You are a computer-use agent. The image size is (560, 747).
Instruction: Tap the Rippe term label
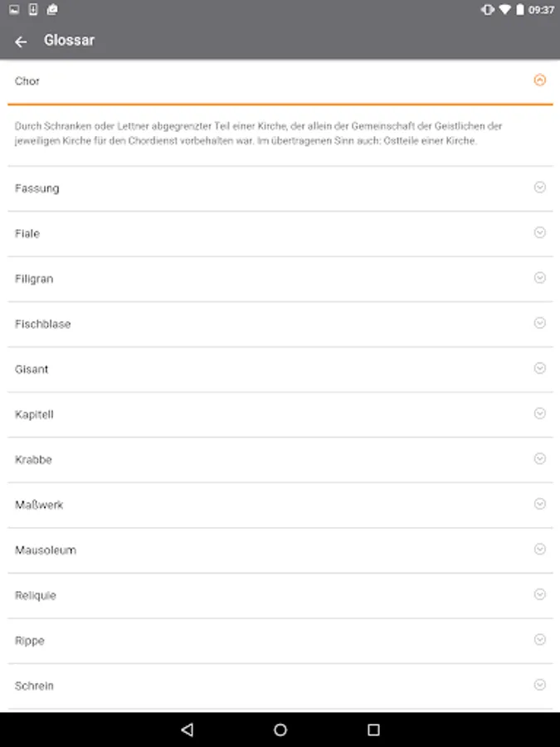(30, 641)
